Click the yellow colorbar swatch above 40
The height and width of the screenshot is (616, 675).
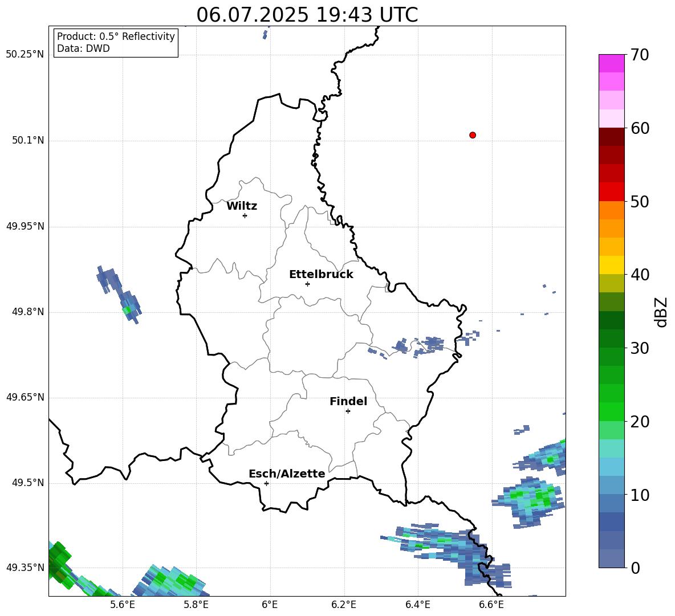point(611,265)
